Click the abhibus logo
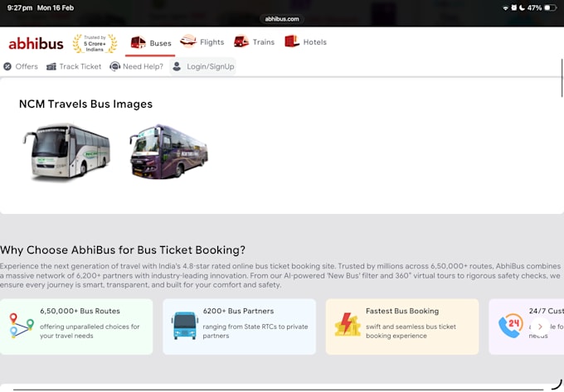Image resolution: width=564 pixels, height=392 pixels. (x=36, y=44)
